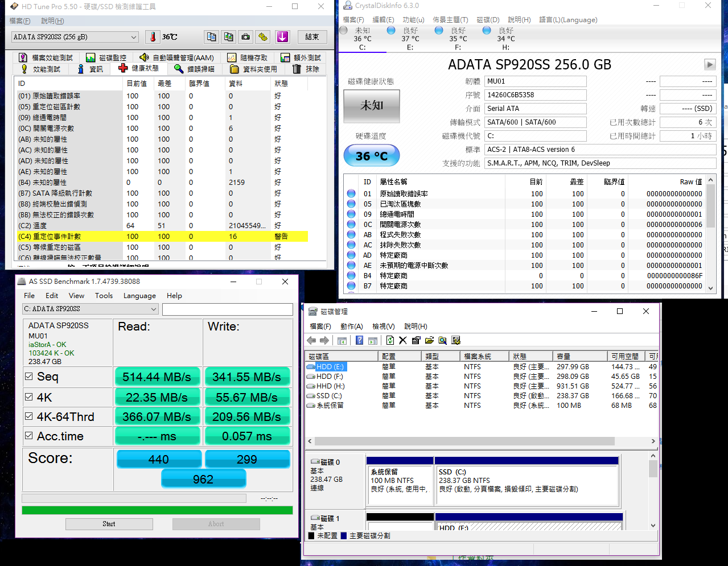Click HD Tune 結束 exit button

click(x=312, y=37)
